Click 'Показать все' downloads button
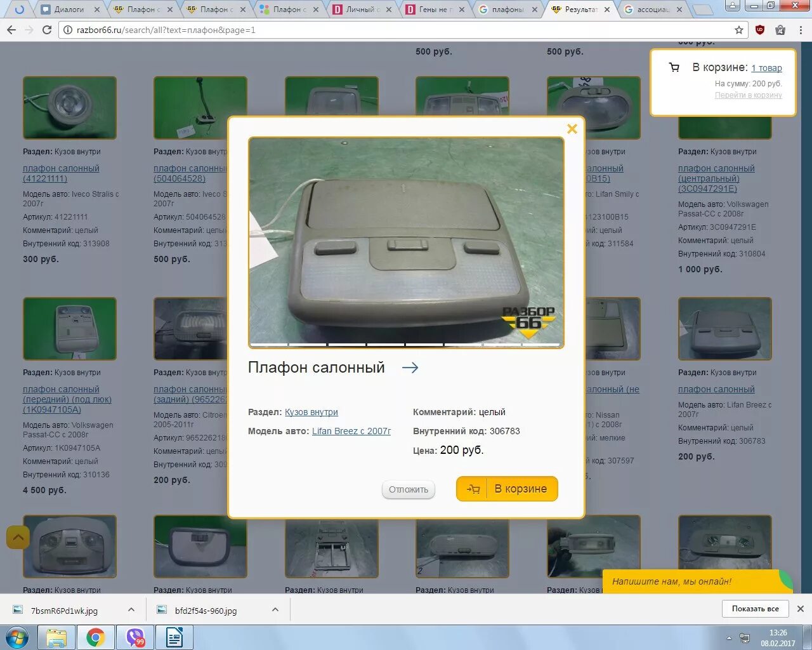The height and width of the screenshot is (650, 812). pos(755,609)
